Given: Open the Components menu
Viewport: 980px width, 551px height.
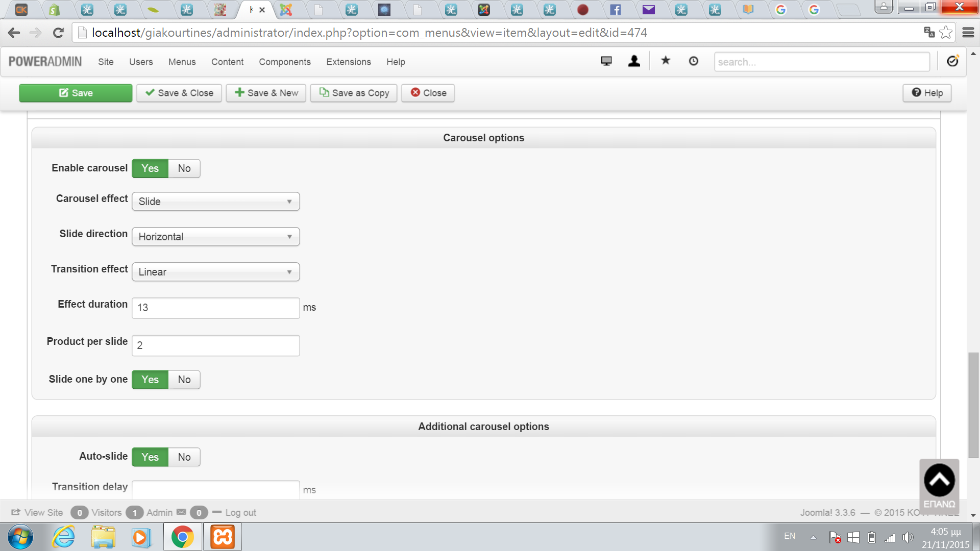Looking at the screenshot, I should [284, 62].
